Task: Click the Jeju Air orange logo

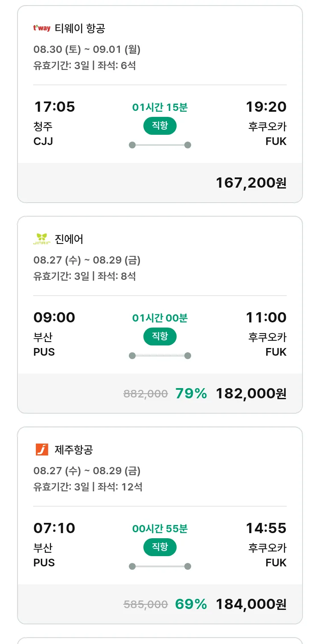Action: click(x=42, y=450)
